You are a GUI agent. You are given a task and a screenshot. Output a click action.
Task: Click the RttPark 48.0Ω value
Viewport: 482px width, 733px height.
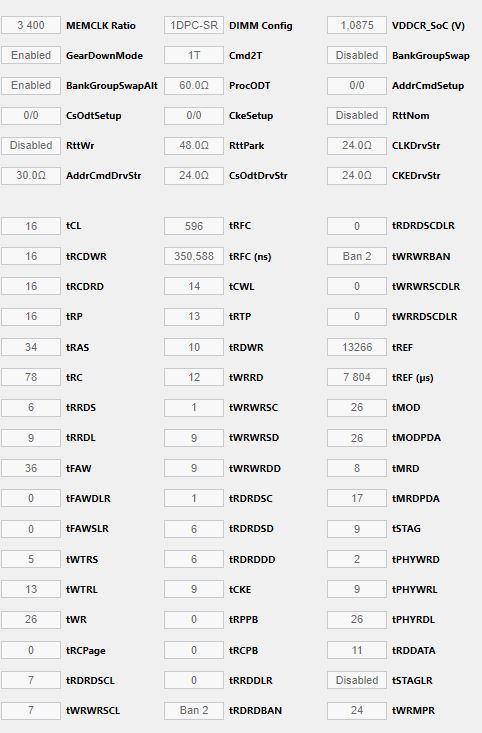tap(194, 145)
